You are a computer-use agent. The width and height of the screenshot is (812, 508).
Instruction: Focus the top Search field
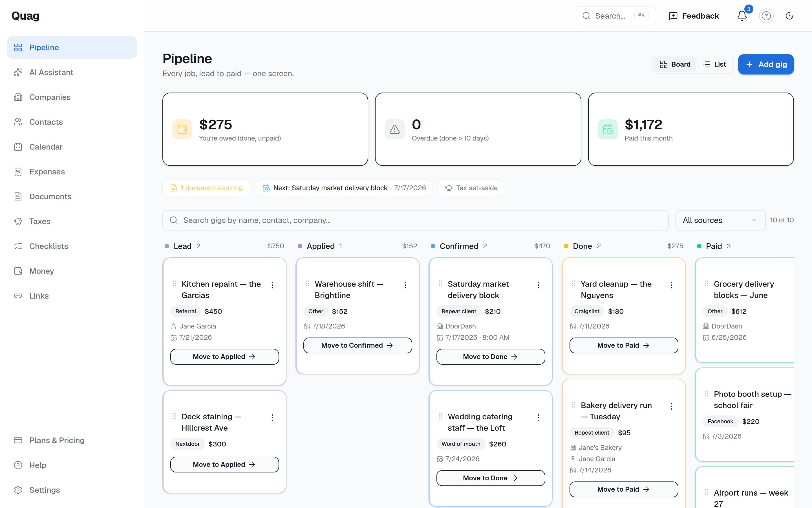click(x=615, y=16)
